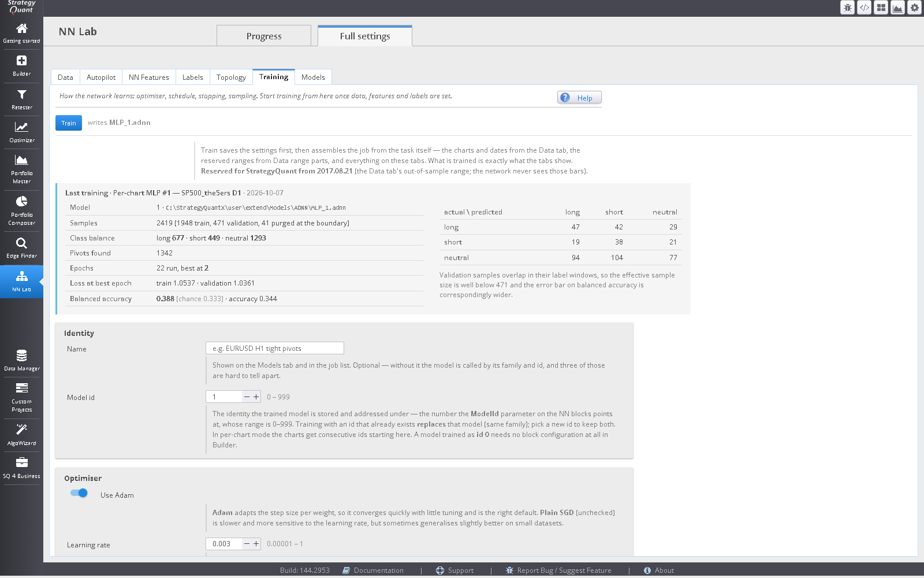Screen dimensions: 924x578
Task: Open the Models sub-tab
Action: pyautogui.click(x=313, y=77)
